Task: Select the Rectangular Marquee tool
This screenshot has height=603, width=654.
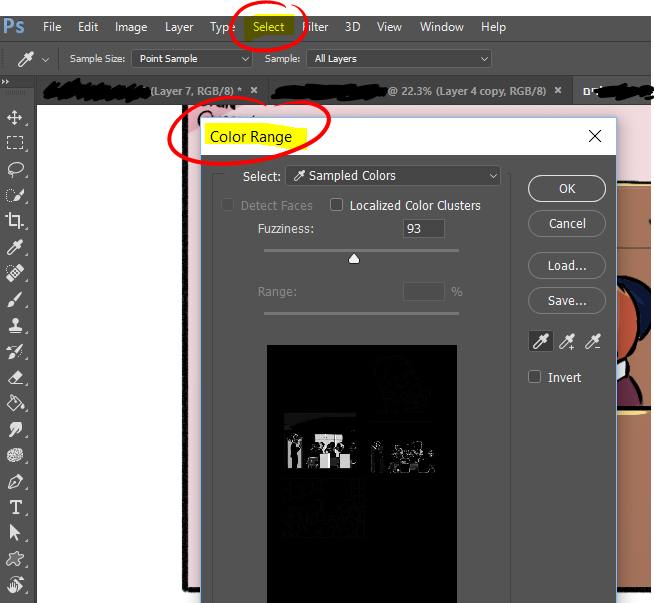Action: [15, 143]
